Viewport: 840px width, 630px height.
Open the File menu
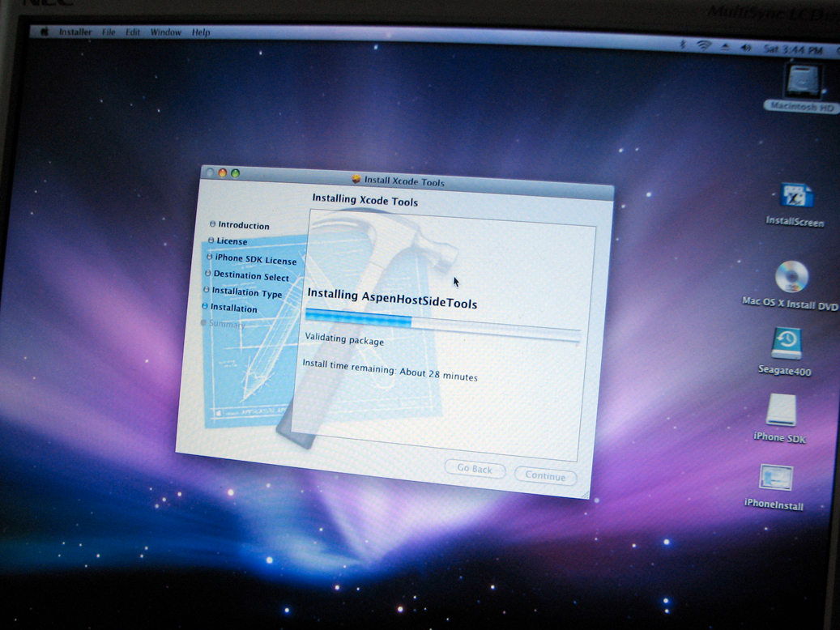tap(109, 32)
